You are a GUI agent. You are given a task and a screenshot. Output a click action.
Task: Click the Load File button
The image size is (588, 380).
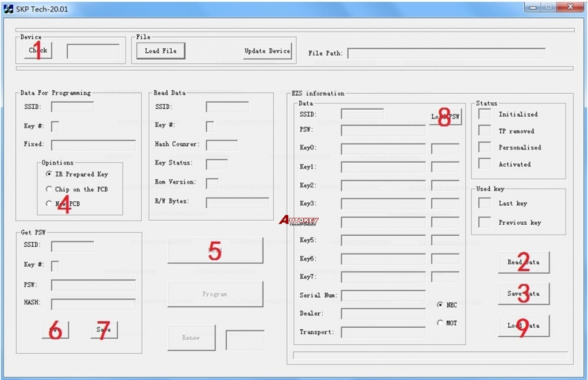coord(161,51)
